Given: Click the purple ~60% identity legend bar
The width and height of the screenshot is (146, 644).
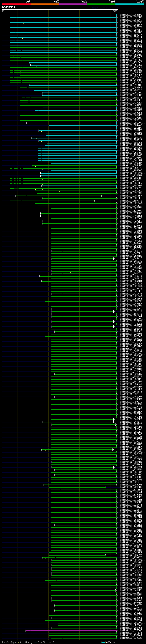Looking at the screenshot, I should coord(73,4).
